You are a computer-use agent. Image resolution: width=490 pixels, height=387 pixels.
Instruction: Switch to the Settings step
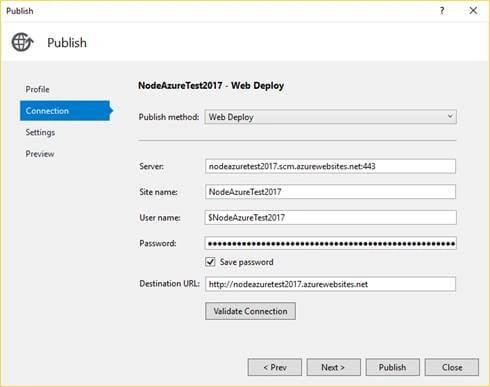coord(40,132)
